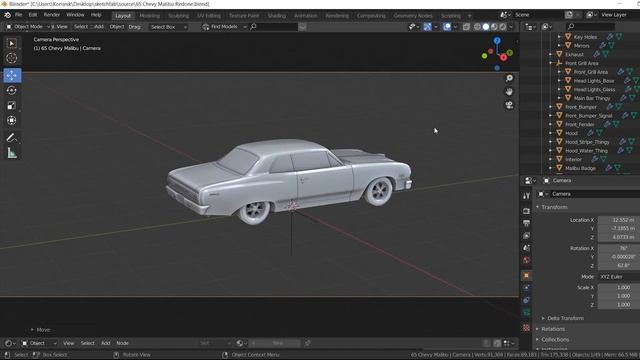Open the Physics properties tab
The height and width of the screenshot is (360, 640).
pos(526,288)
